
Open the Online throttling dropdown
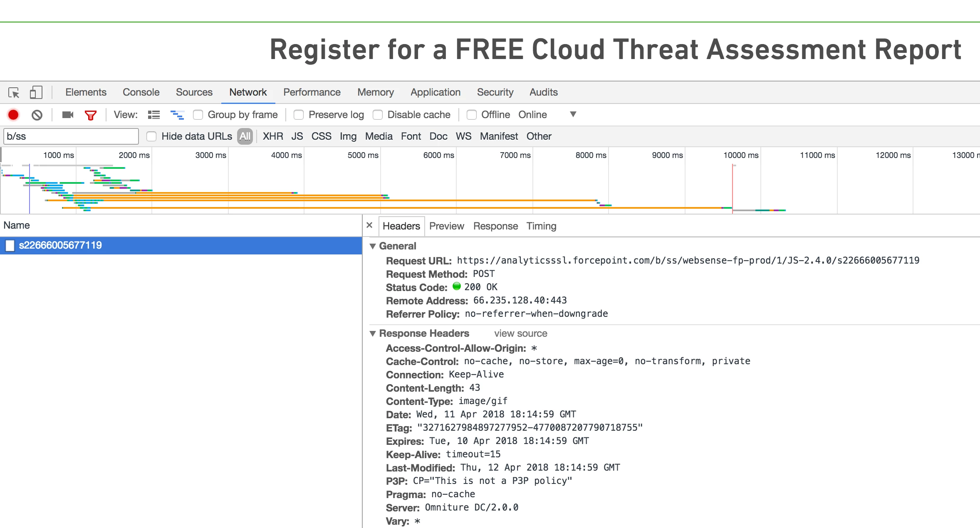pos(573,114)
